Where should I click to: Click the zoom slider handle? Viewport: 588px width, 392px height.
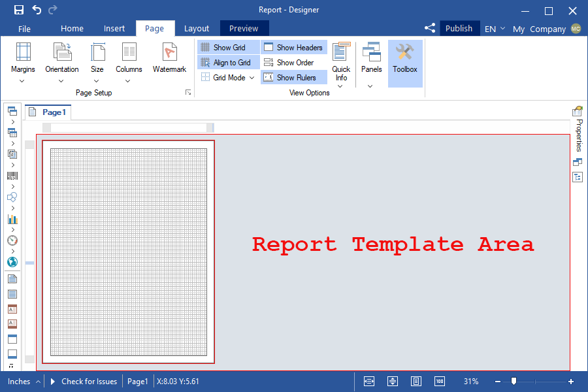[x=514, y=381]
